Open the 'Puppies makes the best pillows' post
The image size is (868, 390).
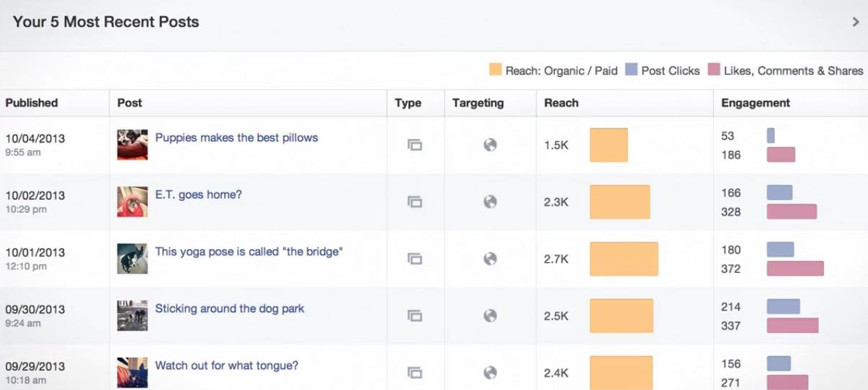click(x=236, y=137)
